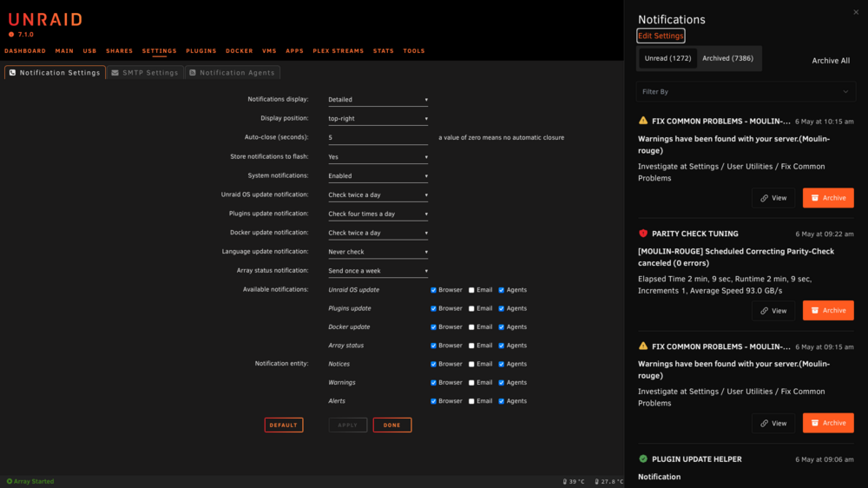Click the green check icon for Plugin Update Helper
The width and height of the screenshot is (868, 488).
pos(642,458)
